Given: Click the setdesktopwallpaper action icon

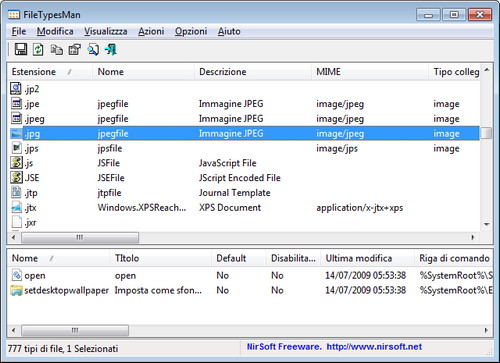Looking at the screenshot, I should [x=16, y=290].
